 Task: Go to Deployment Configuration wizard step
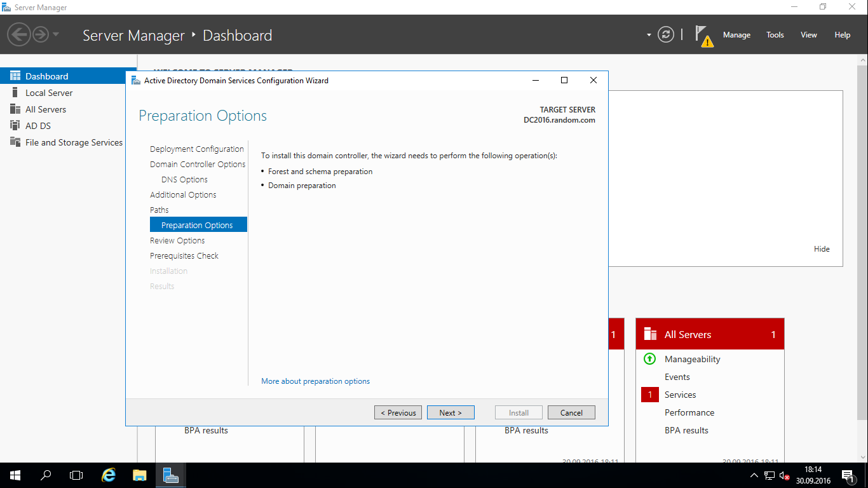pyautogui.click(x=197, y=149)
